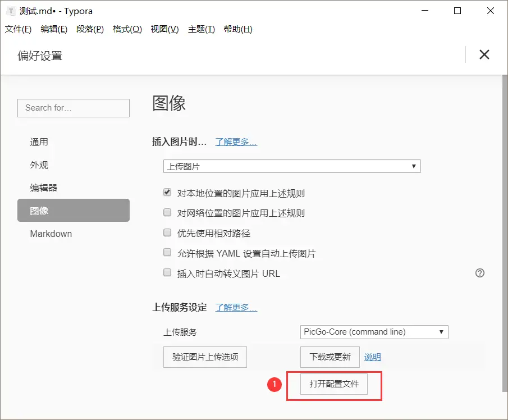Image resolution: width=508 pixels, height=420 pixels.
Task: Open 了解更多 link beside 上传服务设定
Action: pyautogui.click(x=236, y=308)
